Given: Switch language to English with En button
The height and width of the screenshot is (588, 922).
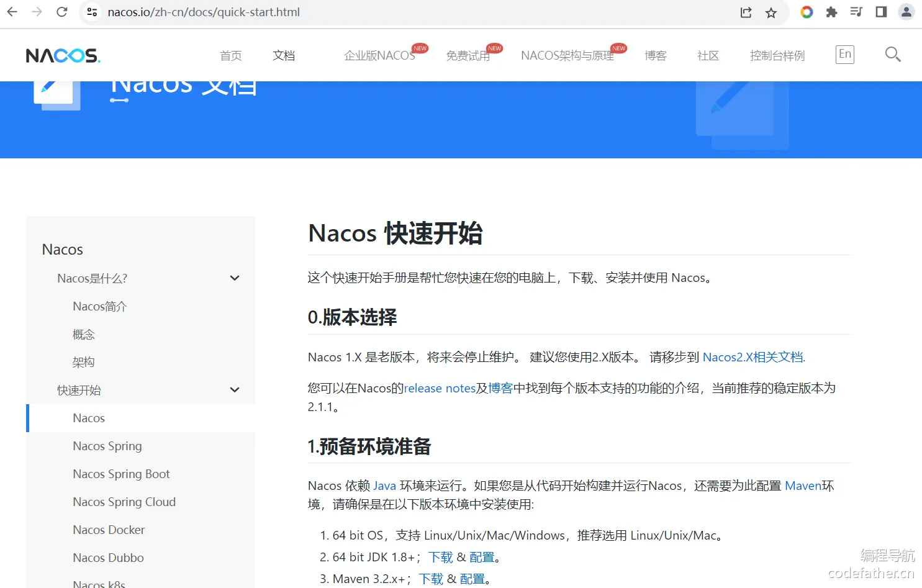Looking at the screenshot, I should click(845, 55).
